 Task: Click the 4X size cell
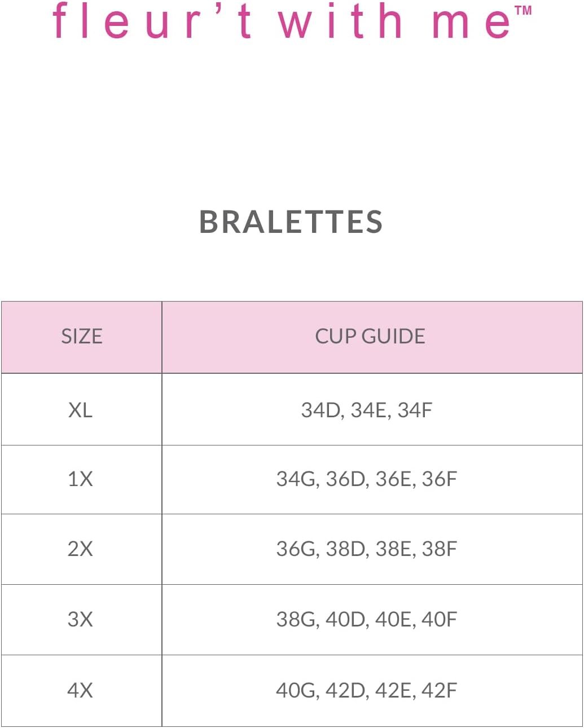tap(81, 690)
